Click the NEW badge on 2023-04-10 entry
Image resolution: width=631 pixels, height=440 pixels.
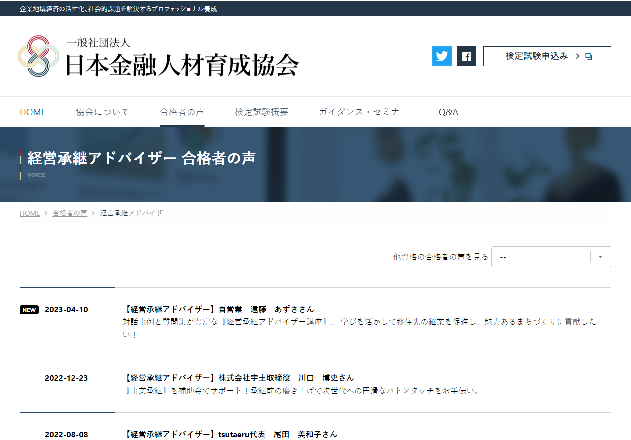[29, 309]
